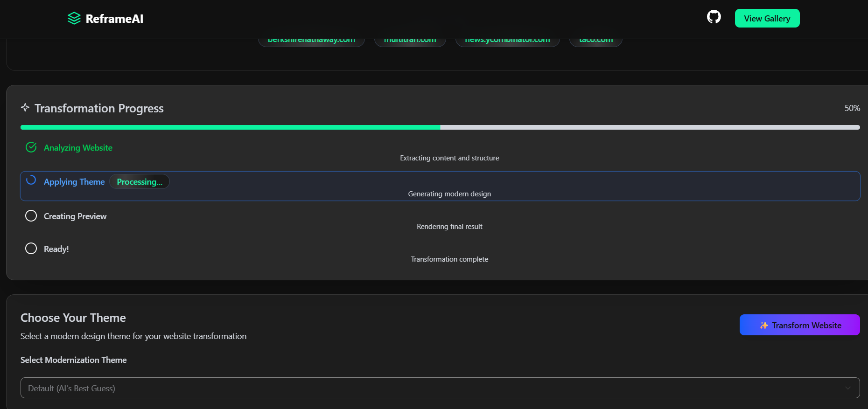Click the Transform Website button
The height and width of the screenshot is (409, 868).
800,325
